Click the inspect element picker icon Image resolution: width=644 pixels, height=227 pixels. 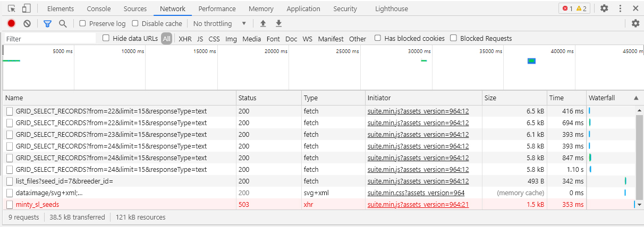coord(12,8)
